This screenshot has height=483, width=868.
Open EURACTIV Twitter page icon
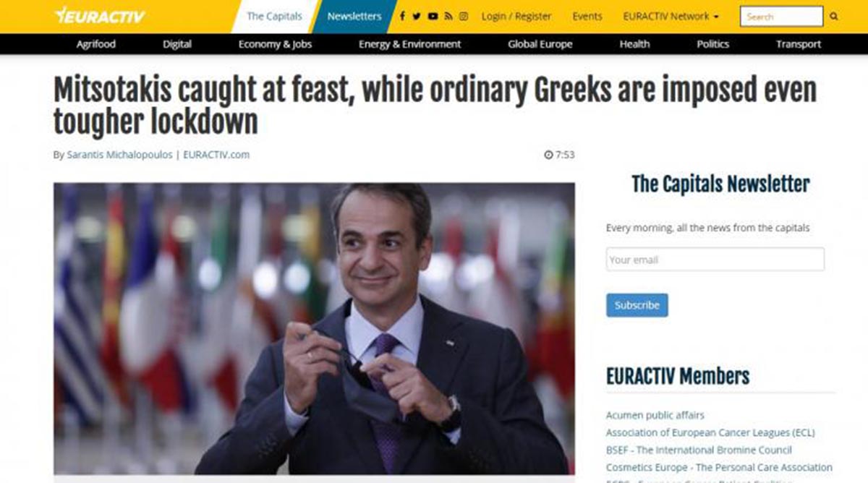click(417, 16)
